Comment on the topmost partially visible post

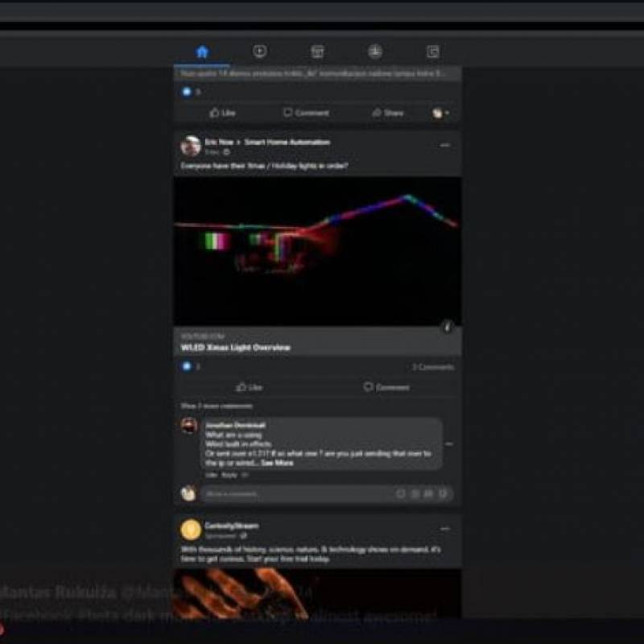click(x=307, y=113)
